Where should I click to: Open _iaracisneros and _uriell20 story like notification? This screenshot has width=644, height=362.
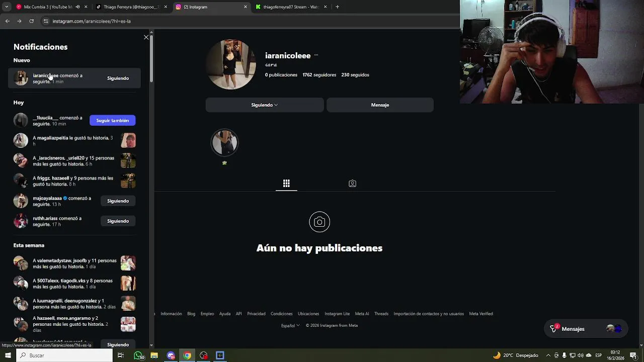coord(74,161)
